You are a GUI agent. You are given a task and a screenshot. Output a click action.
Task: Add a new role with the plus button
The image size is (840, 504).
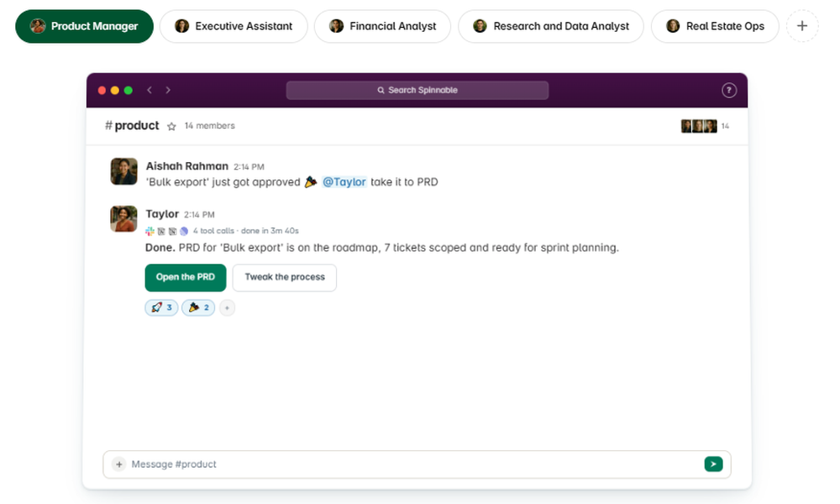click(802, 26)
